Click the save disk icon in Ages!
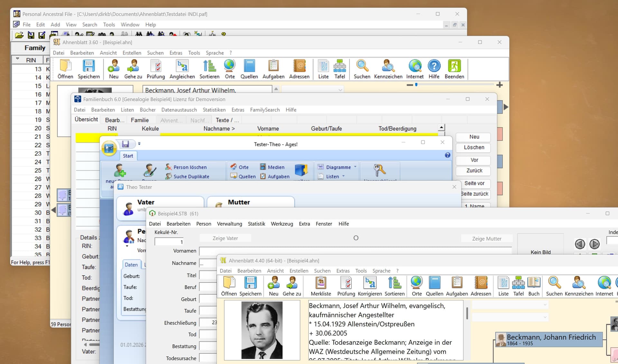The width and height of the screenshot is (618, 364). pos(126,144)
